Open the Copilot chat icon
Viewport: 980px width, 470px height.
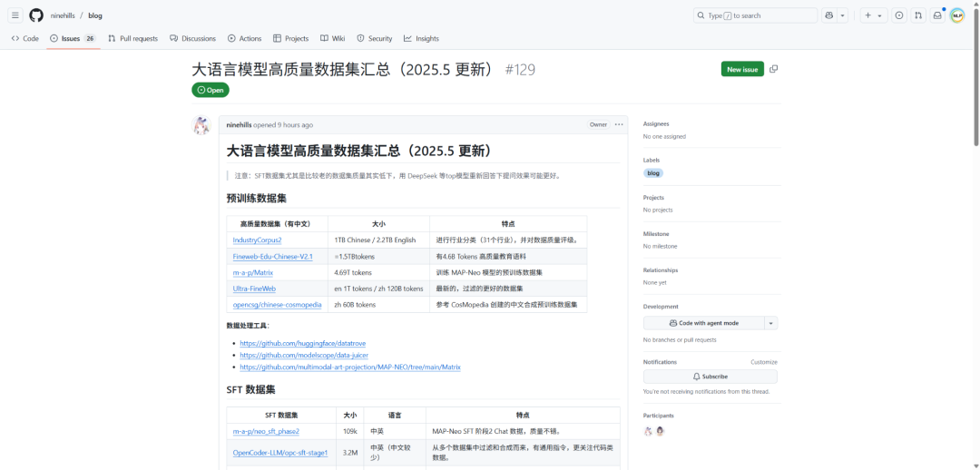[x=829, y=15]
